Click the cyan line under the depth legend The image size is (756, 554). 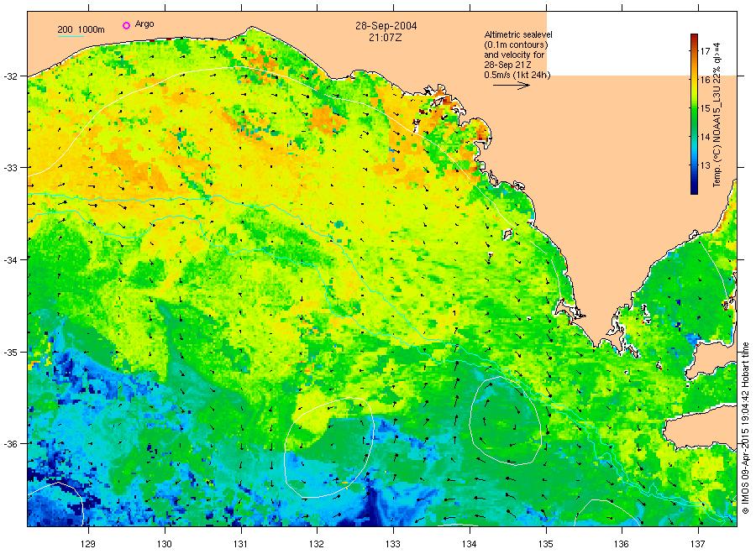pyautogui.click(x=71, y=36)
